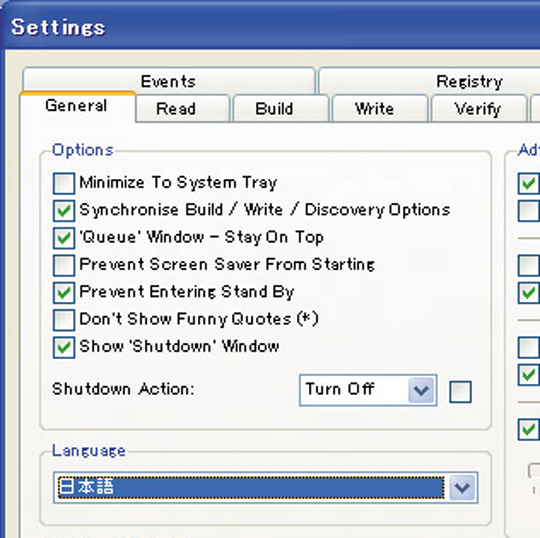Tick the checkbox next to Shutdown Action dropdown
The height and width of the screenshot is (538, 540).
pos(460,392)
